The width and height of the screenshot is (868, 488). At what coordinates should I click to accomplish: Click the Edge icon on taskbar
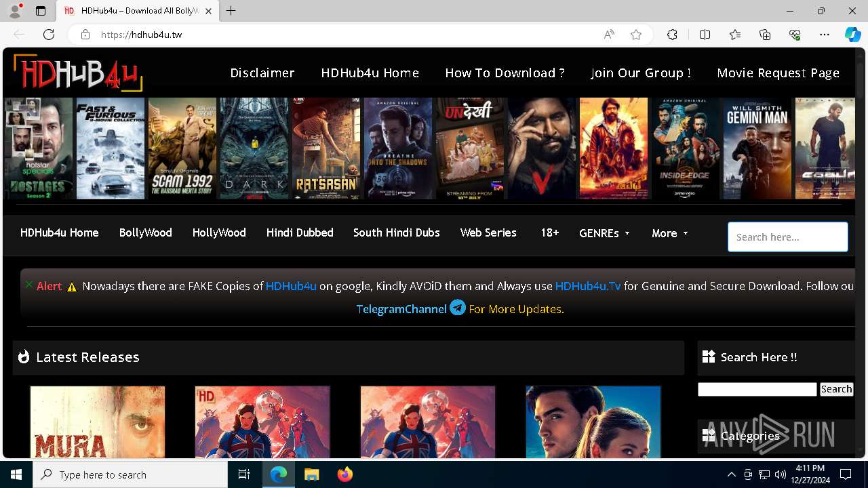pos(279,474)
